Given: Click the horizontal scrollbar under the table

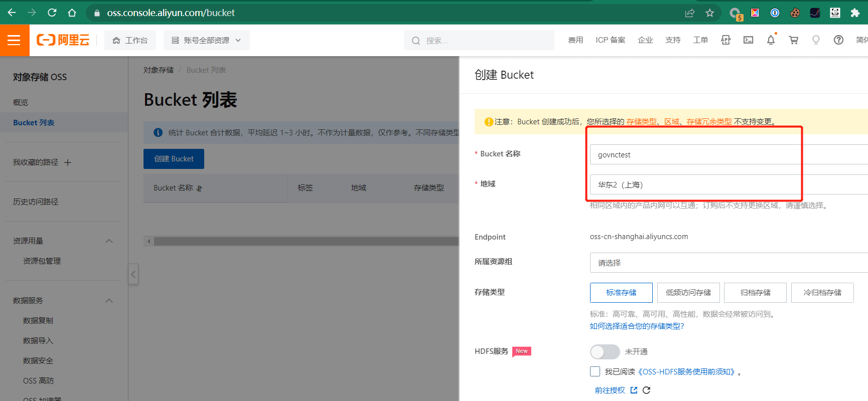Looking at the screenshot, I should click(306, 241).
